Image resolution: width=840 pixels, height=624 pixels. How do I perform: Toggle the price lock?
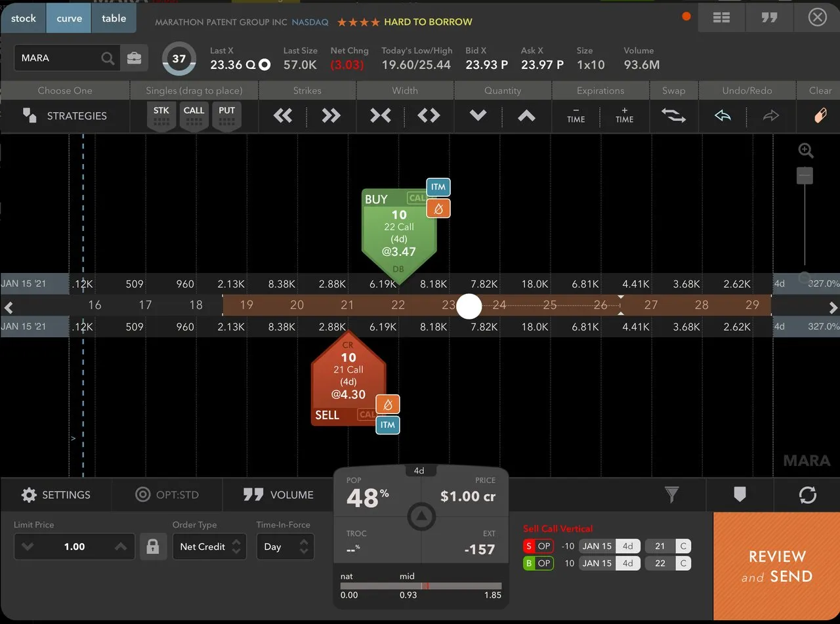(x=153, y=547)
